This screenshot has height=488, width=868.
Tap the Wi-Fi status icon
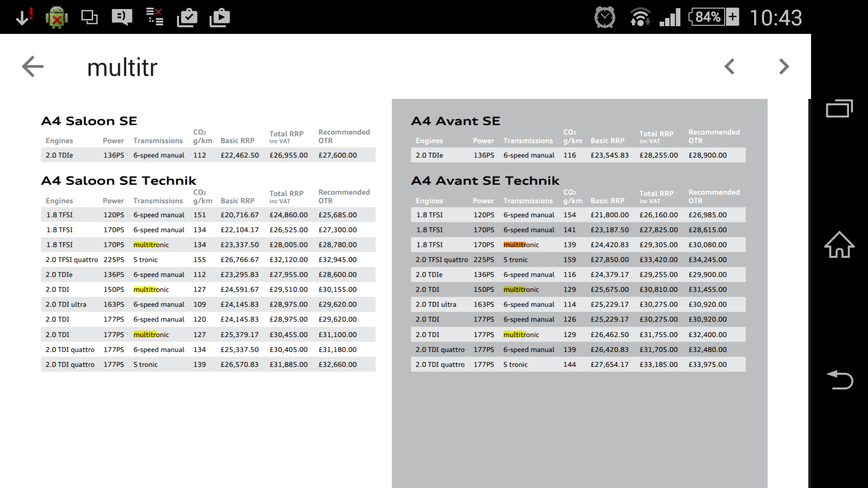tap(640, 18)
